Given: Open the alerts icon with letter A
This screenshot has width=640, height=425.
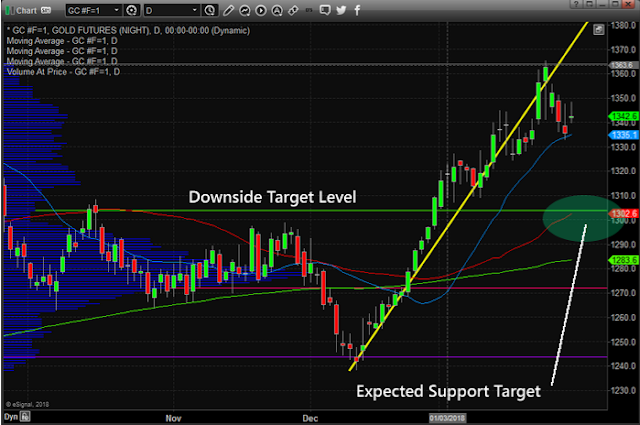Looking at the screenshot, I should coord(277,11).
